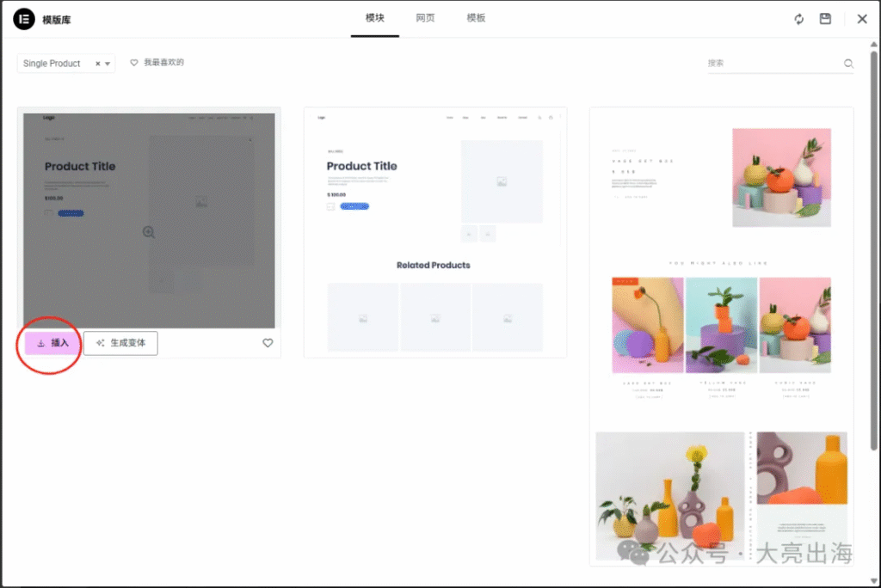Favorite the first template with heart icon

(268, 343)
